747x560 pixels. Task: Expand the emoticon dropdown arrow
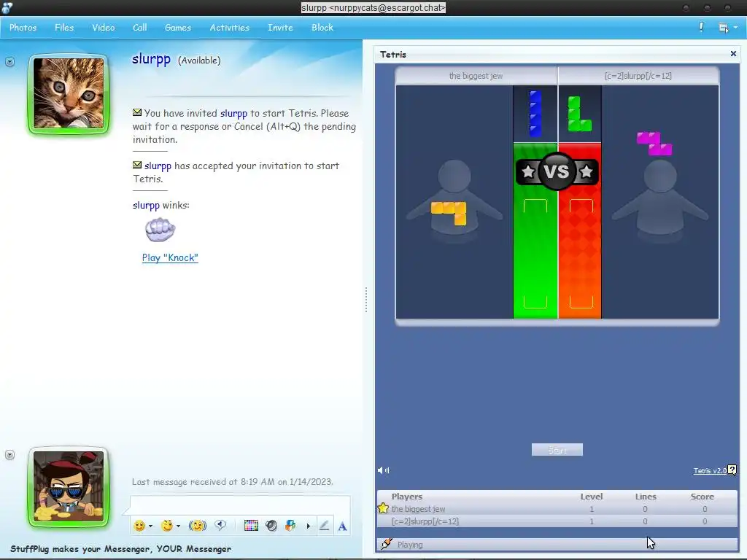coord(150,526)
